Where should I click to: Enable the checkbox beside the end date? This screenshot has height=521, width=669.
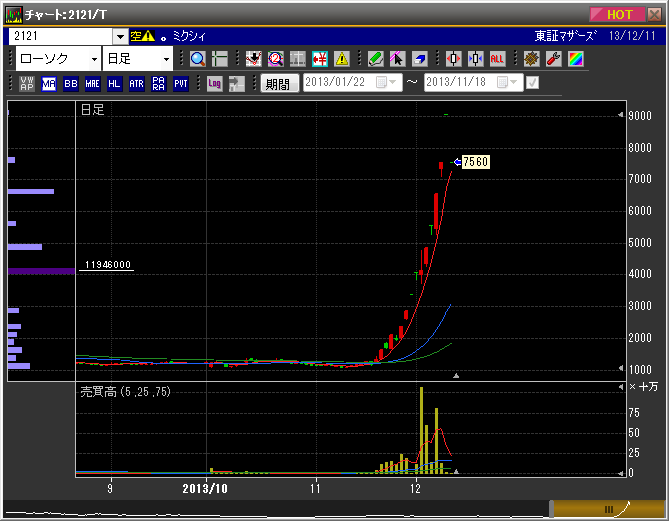[x=532, y=83]
